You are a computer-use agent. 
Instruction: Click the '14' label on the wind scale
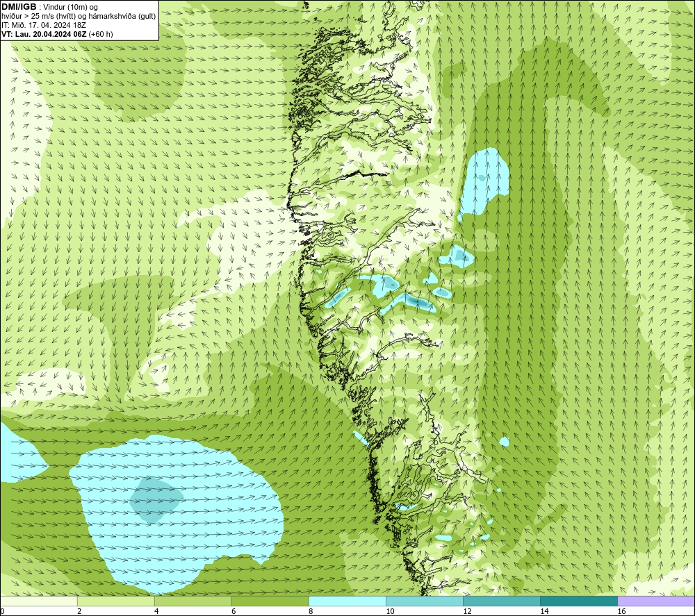pyautogui.click(x=544, y=612)
